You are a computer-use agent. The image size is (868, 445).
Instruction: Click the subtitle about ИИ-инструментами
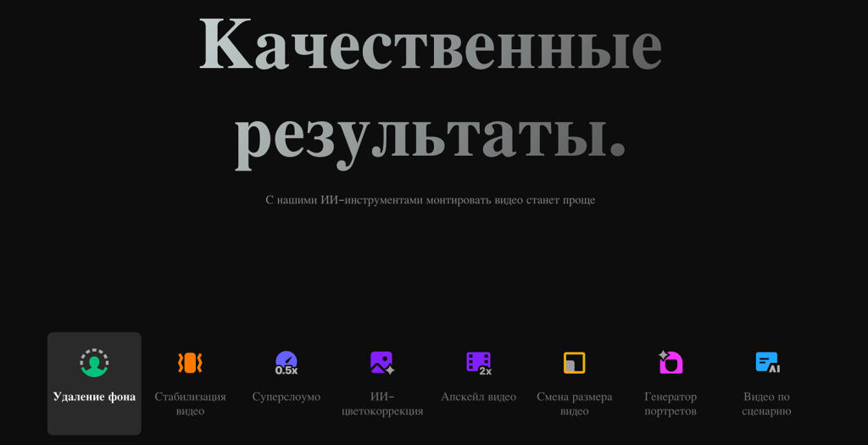click(430, 200)
